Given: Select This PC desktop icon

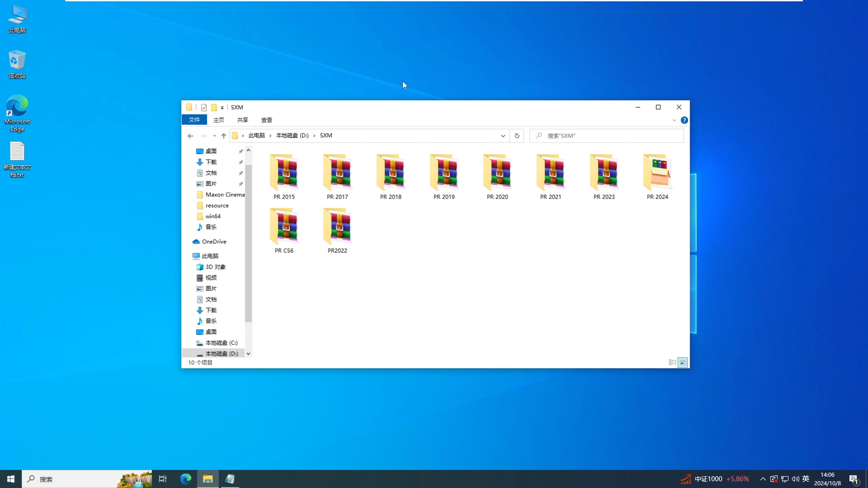Looking at the screenshot, I should [x=17, y=19].
